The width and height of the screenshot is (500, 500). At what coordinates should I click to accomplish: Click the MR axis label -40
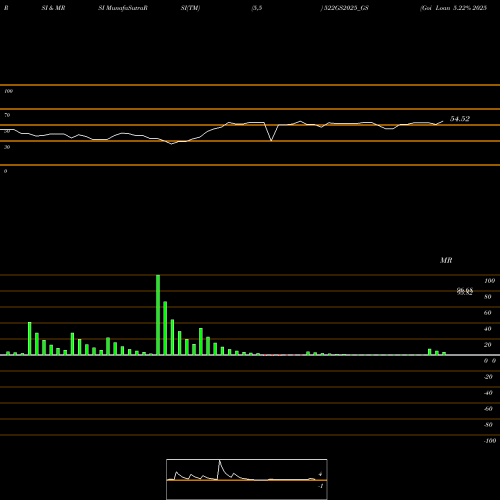pos(488,393)
